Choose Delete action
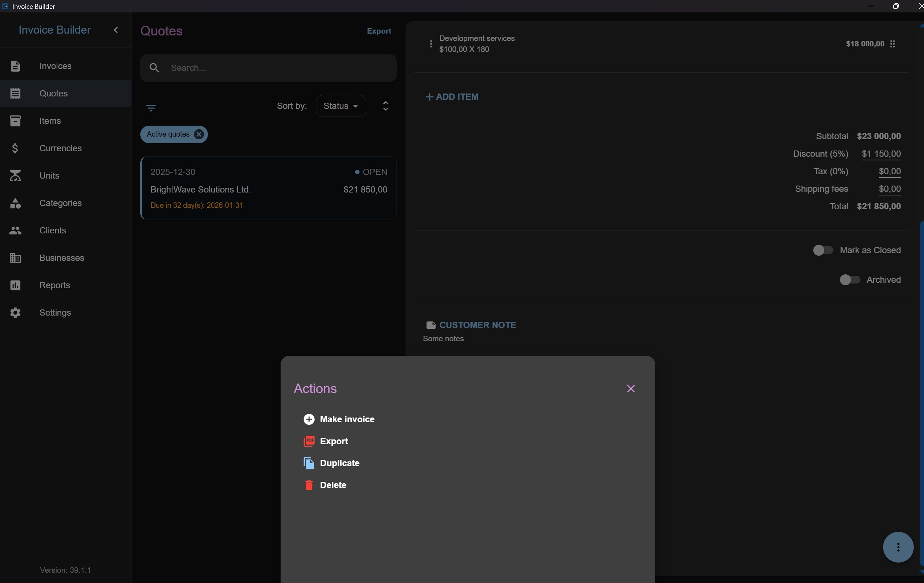The width and height of the screenshot is (924, 583). (325, 485)
